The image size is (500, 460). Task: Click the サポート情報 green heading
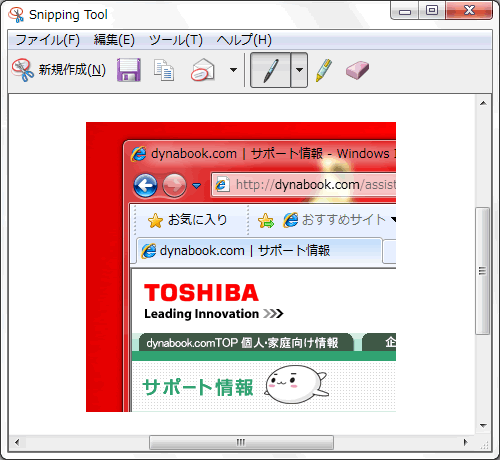198,387
